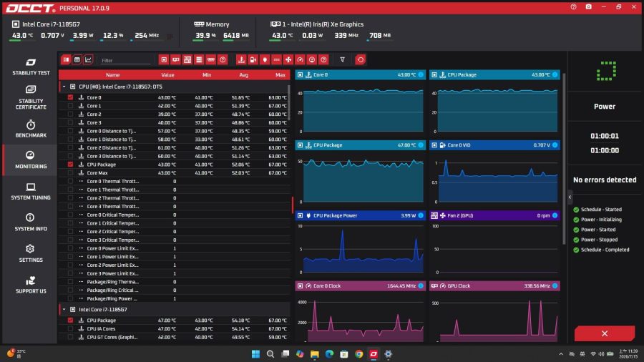The image size is (644, 362).
Task: Check the CPU GT Cores checkbox
Action: (x=70, y=337)
